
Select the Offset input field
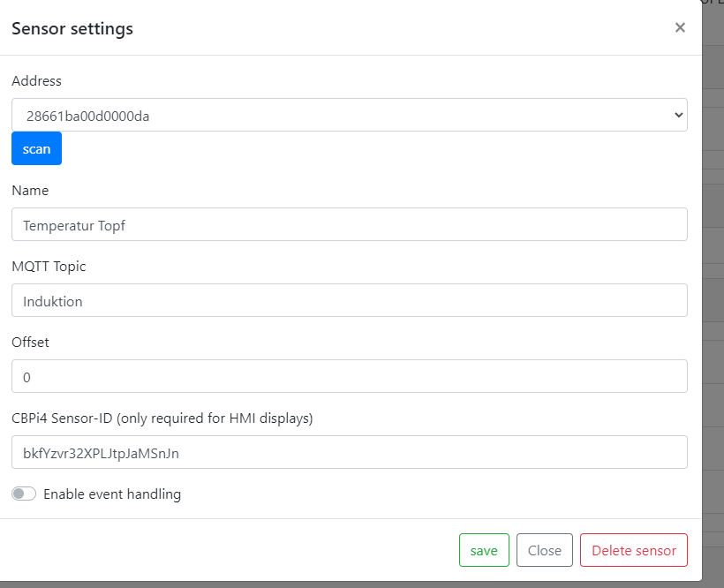coord(349,376)
